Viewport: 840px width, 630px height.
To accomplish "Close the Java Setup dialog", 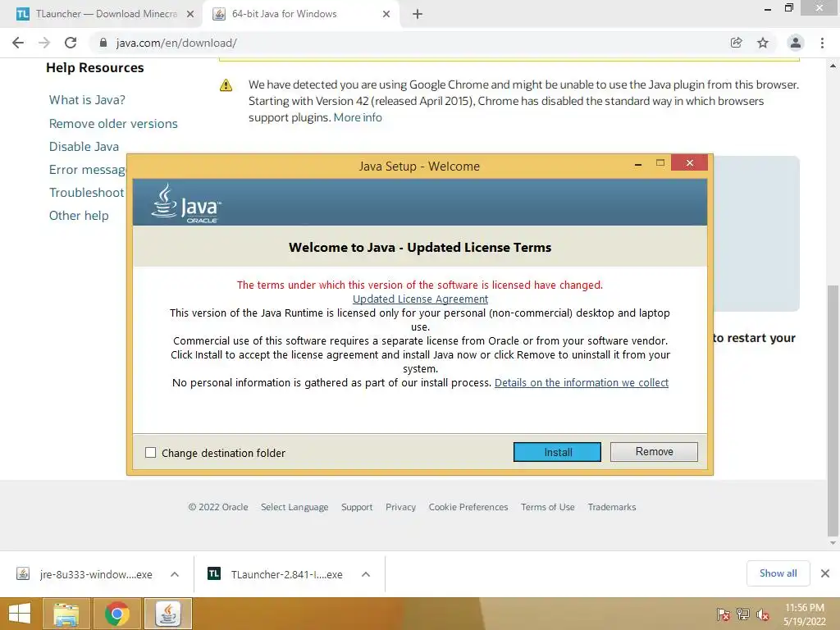I will (x=689, y=162).
